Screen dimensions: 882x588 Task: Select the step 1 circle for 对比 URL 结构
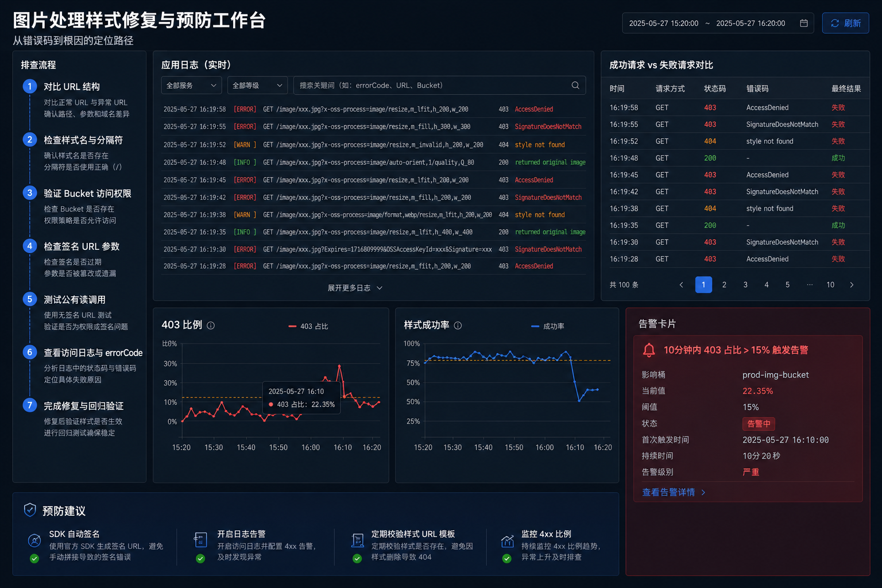point(30,86)
